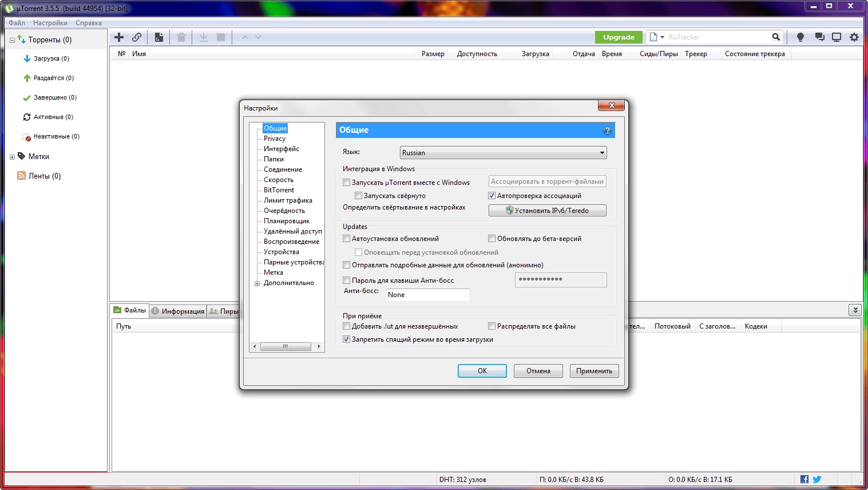Click the collapse details panel chevron button
The width and height of the screenshot is (868, 490).
(x=855, y=310)
